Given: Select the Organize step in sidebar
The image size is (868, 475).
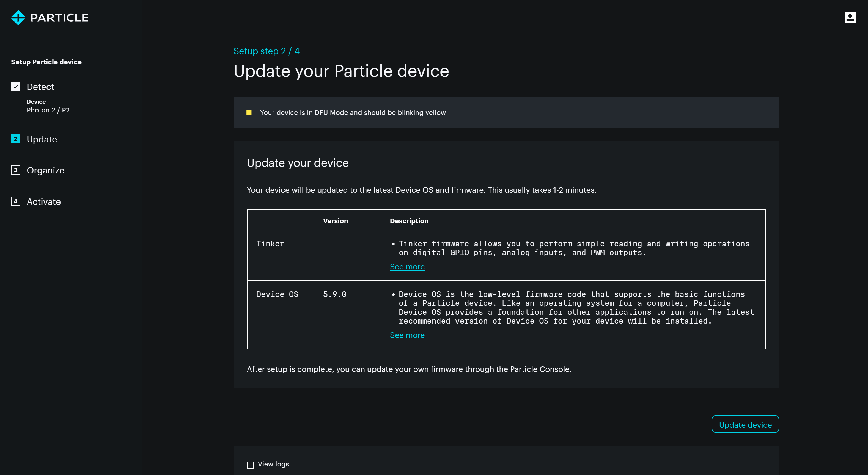Looking at the screenshot, I should [x=45, y=170].
